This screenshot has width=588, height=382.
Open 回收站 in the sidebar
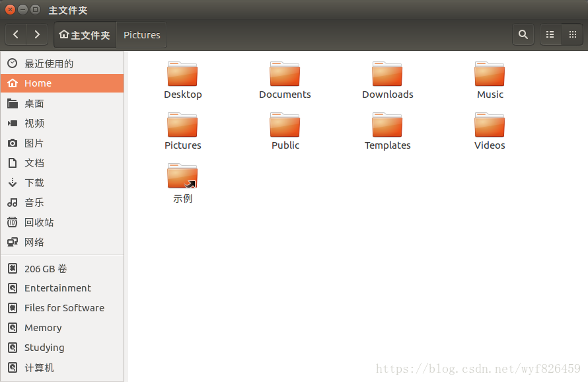pyautogui.click(x=62, y=223)
